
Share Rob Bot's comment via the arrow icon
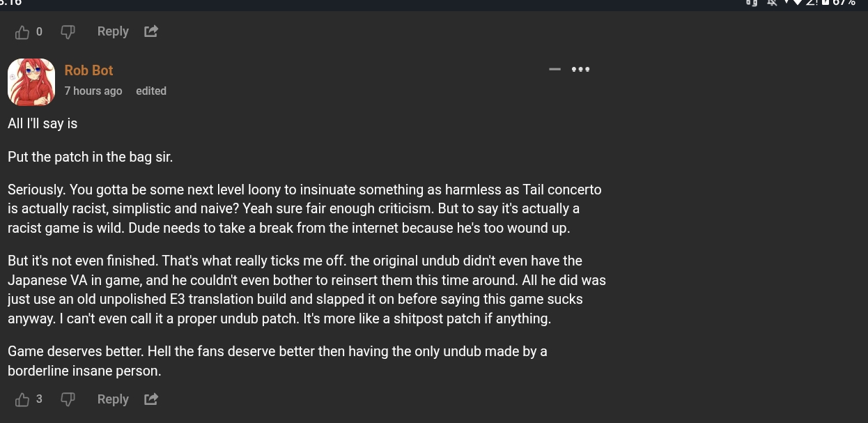point(151,399)
